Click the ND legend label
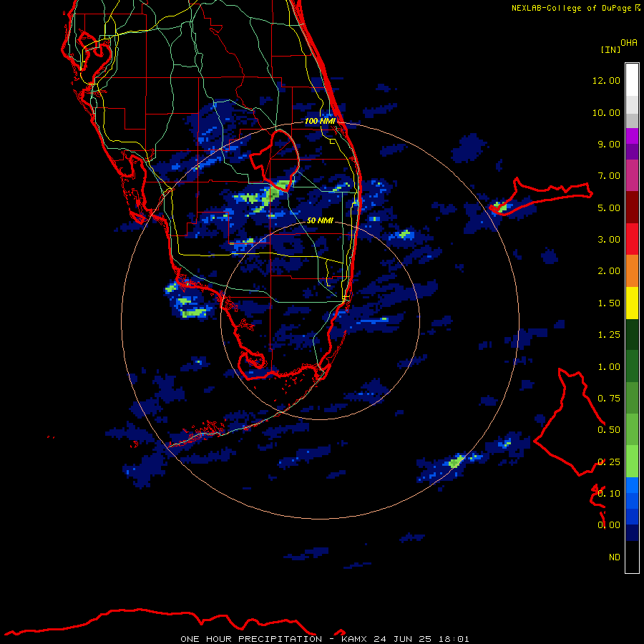Viewport: 644px width, 644px height. point(615,557)
